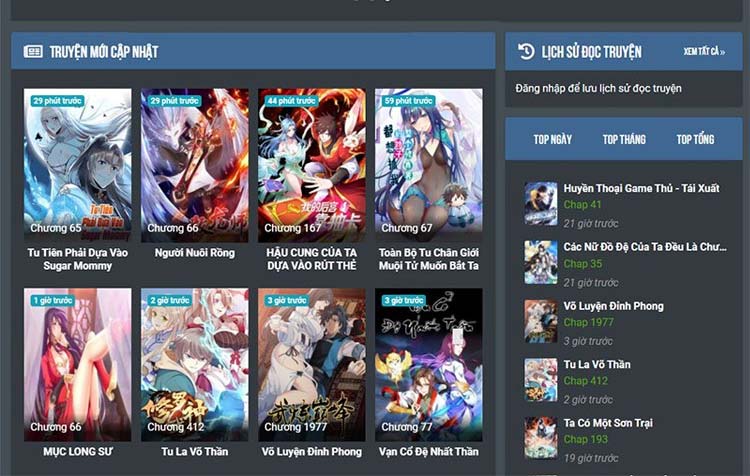Open Tu Tiên Phải Dựa Vào Sugar Mommy title

tap(77, 259)
